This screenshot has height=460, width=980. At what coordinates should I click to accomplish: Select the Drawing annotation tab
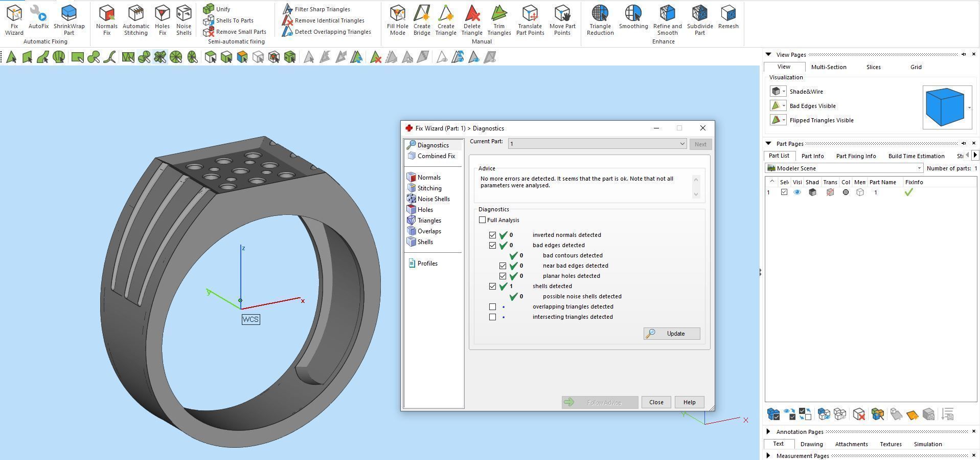(812, 444)
